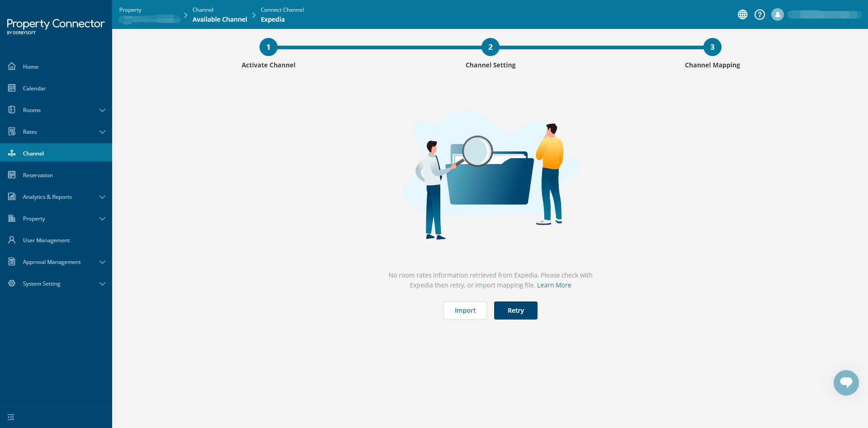Click the Calendar icon in sidebar
The width and height of the screenshot is (868, 428).
click(x=12, y=88)
